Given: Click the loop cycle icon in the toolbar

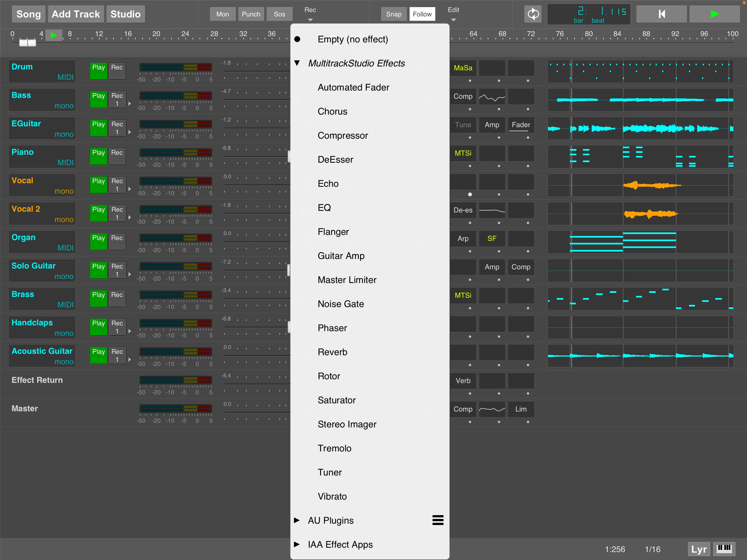Looking at the screenshot, I should pos(533,14).
